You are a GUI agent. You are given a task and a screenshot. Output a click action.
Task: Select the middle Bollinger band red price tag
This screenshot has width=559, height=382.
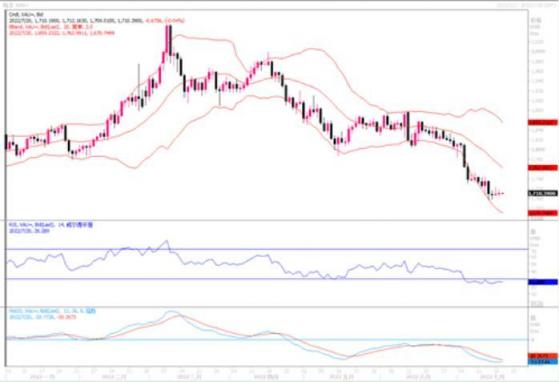[543, 167]
